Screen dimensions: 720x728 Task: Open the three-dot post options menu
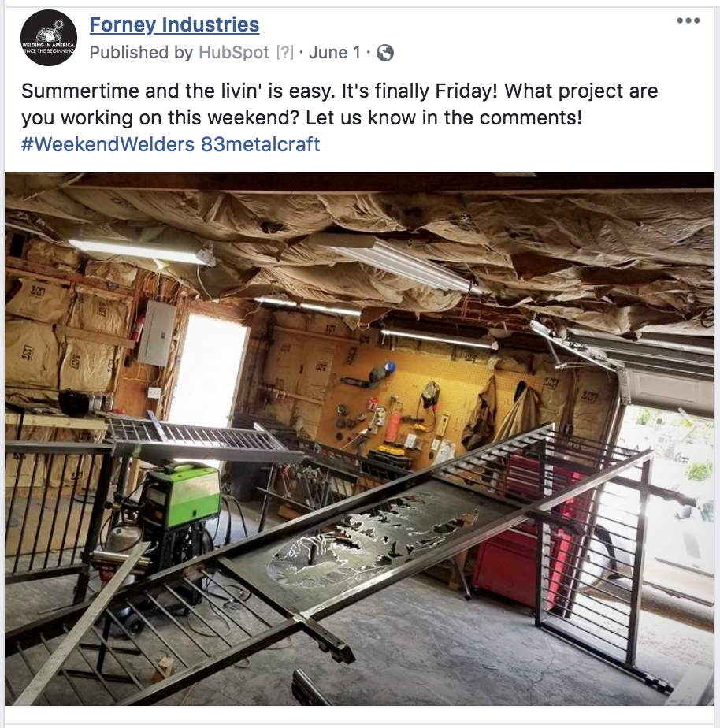[x=688, y=20]
